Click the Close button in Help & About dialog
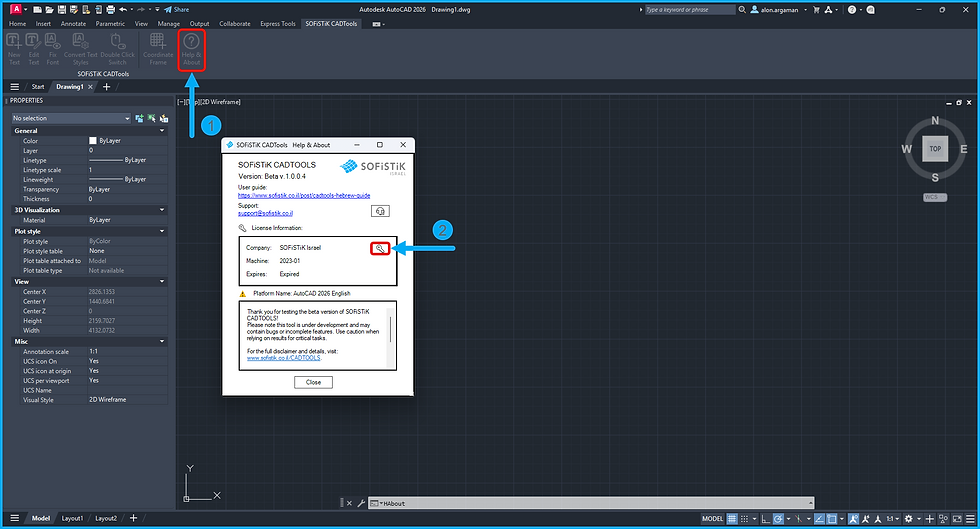The height and width of the screenshot is (529, 980). (313, 382)
